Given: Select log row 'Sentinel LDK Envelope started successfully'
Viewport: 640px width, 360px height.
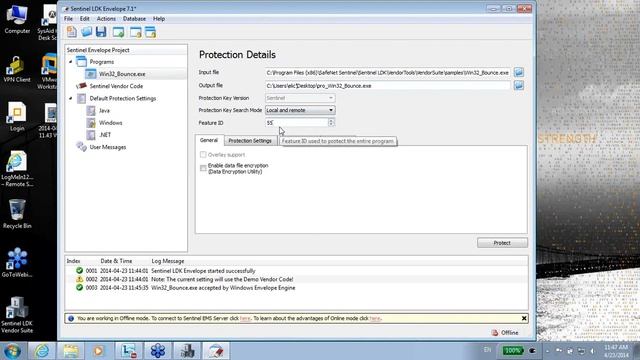Looking at the screenshot, I should pyautogui.click(x=297, y=271).
